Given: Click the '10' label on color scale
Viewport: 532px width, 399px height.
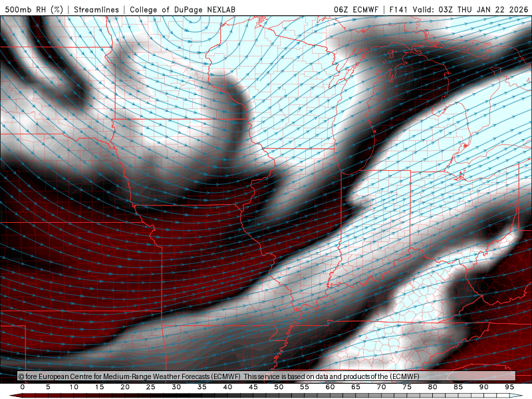Looking at the screenshot, I should 74,387.
